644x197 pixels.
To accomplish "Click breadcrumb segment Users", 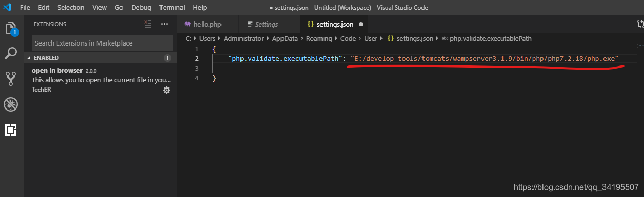I will (208, 38).
